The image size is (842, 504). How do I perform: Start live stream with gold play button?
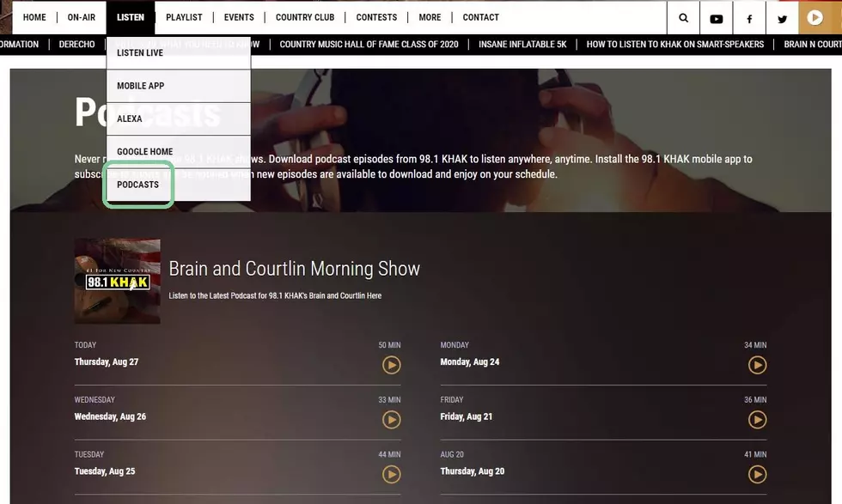tap(815, 18)
